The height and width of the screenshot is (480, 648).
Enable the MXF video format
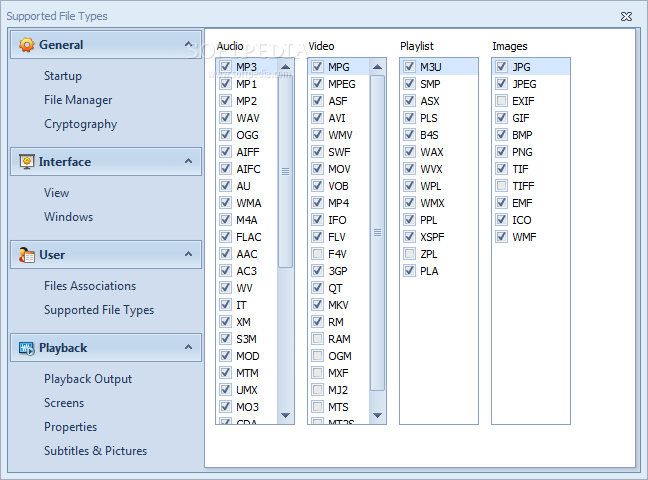click(x=317, y=373)
